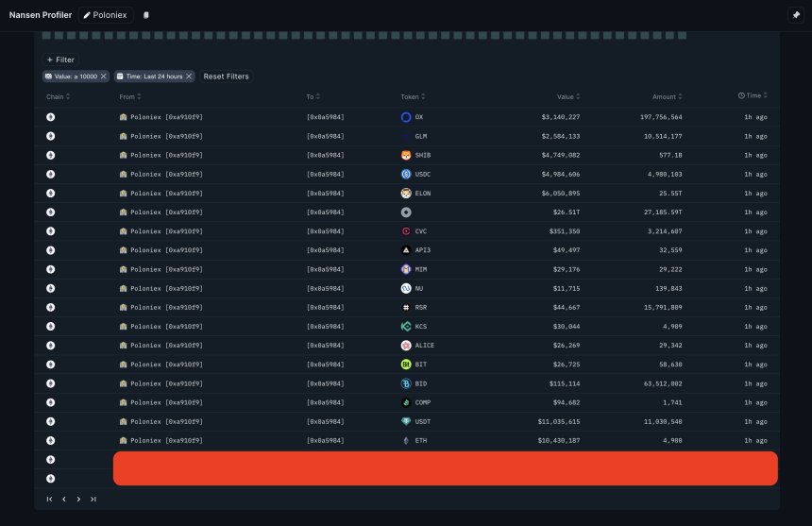Sort table by Token column

pyautogui.click(x=413, y=97)
